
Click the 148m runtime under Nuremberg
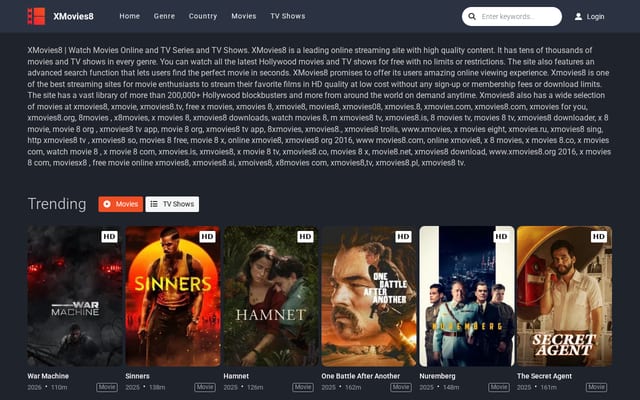point(451,387)
